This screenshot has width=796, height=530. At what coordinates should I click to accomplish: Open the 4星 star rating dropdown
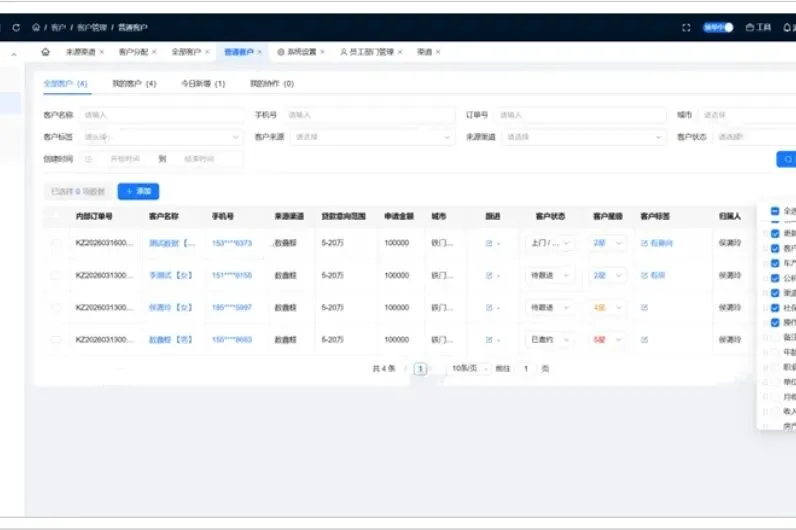coord(608,307)
